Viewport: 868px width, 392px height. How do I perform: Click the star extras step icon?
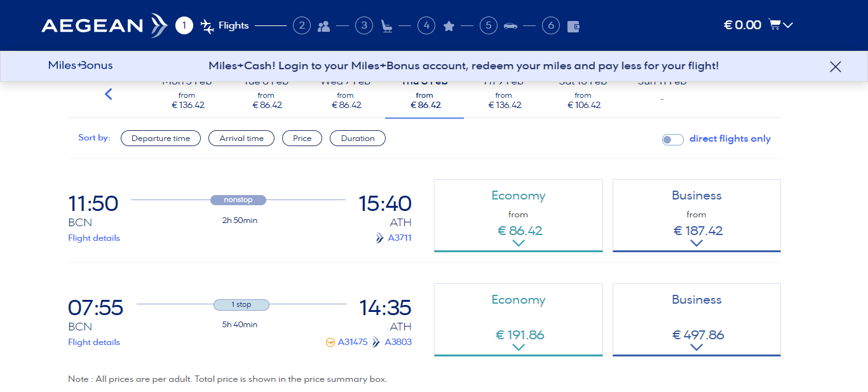click(x=449, y=26)
